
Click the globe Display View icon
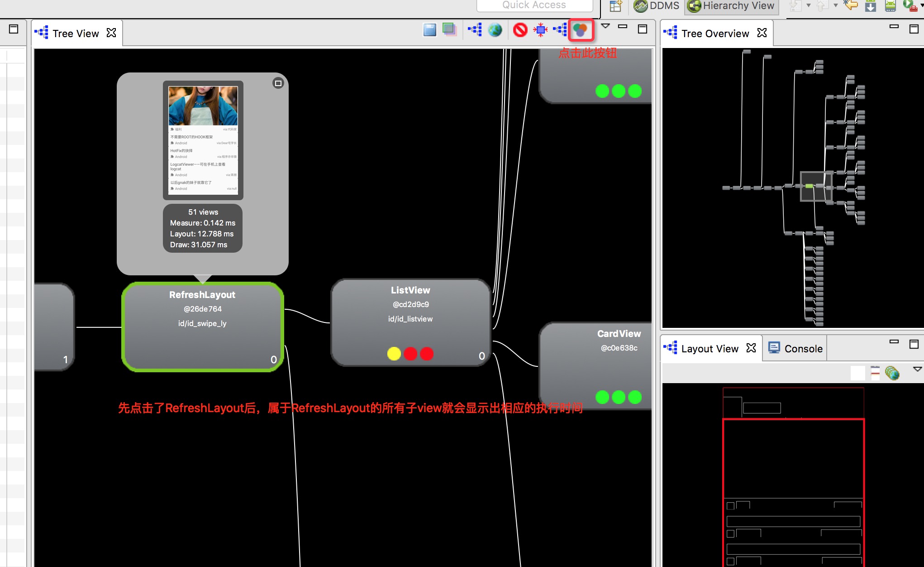tap(495, 30)
